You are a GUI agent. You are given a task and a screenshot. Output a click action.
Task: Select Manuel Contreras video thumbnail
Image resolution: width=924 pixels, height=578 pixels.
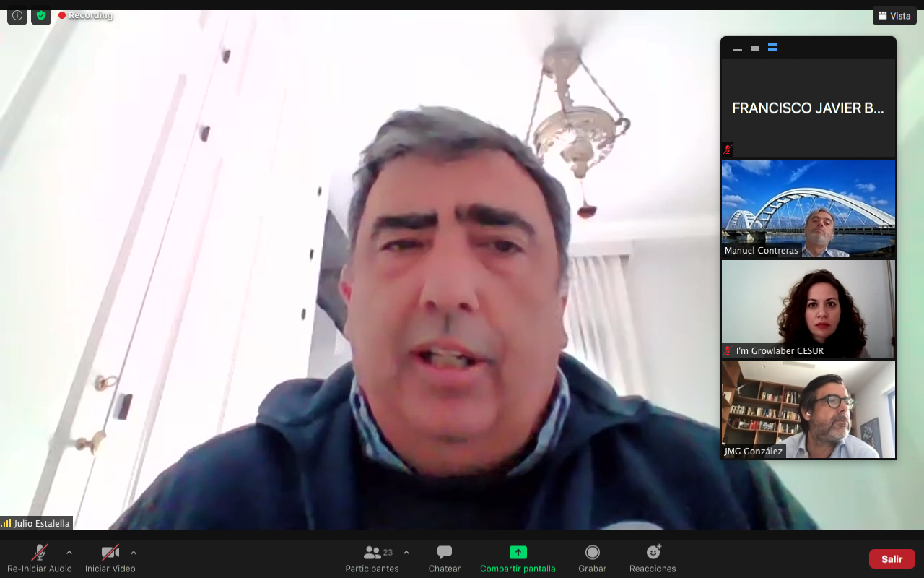click(808, 209)
